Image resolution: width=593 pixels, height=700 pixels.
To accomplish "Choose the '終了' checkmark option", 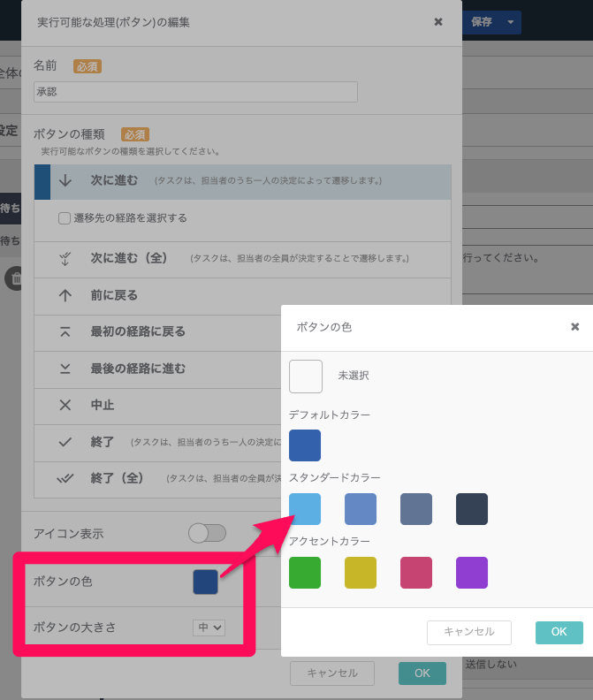I will (103, 442).
